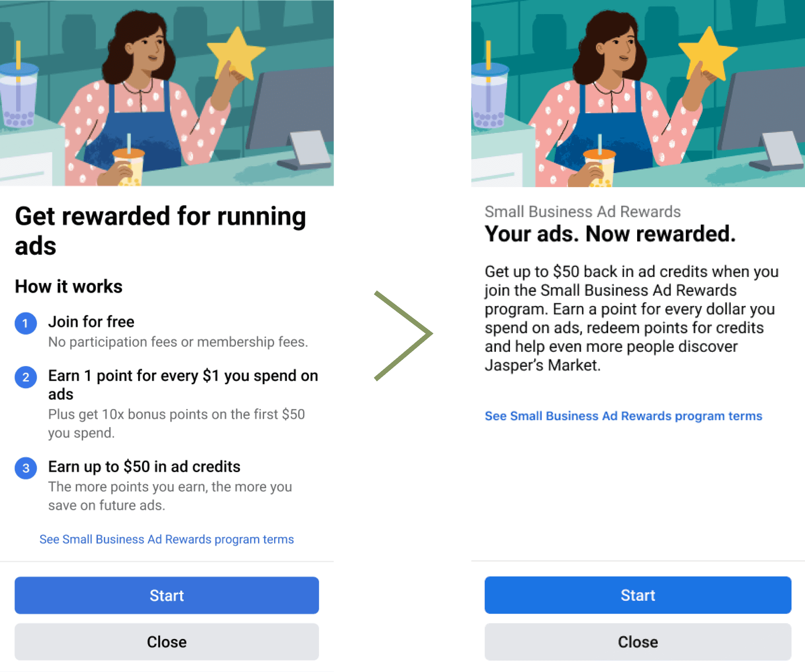805x672 pixels.
Task: Click the 'Join for free' step heading
Action: (91, 322)
